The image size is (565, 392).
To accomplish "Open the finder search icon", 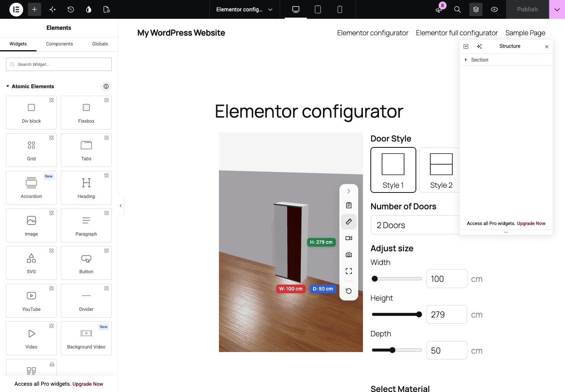I will (457, 9).
